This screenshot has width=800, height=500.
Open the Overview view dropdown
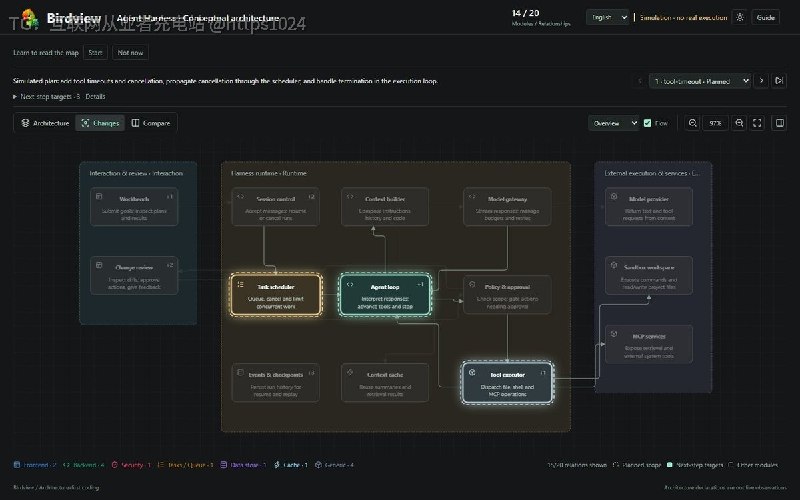click(613, 123)
